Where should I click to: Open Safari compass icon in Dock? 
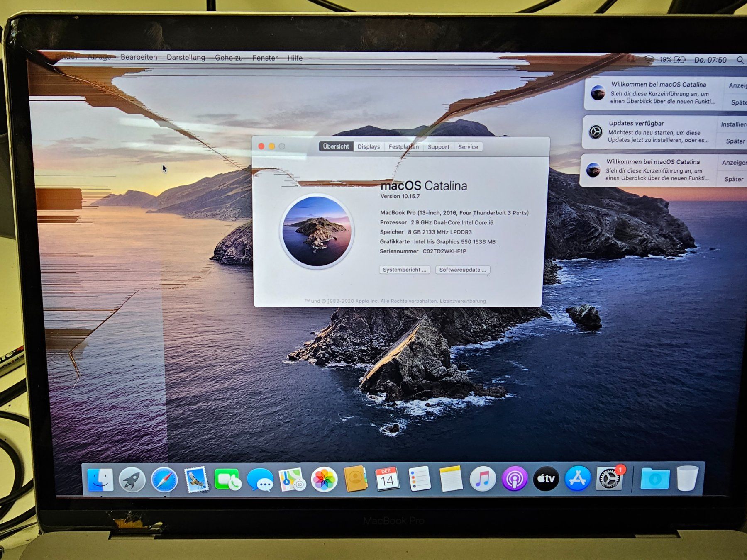click(x=164, y=480)
